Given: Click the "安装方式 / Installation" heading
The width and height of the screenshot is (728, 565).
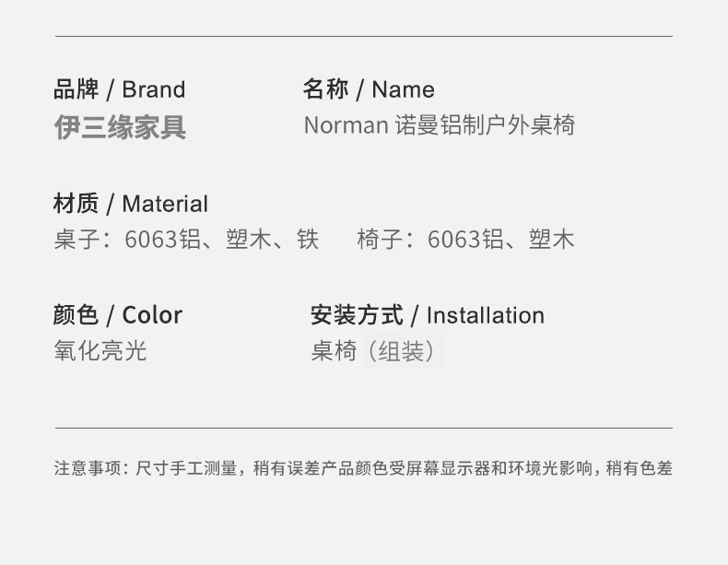Looking at the screenshot, I should click(427, 315).
